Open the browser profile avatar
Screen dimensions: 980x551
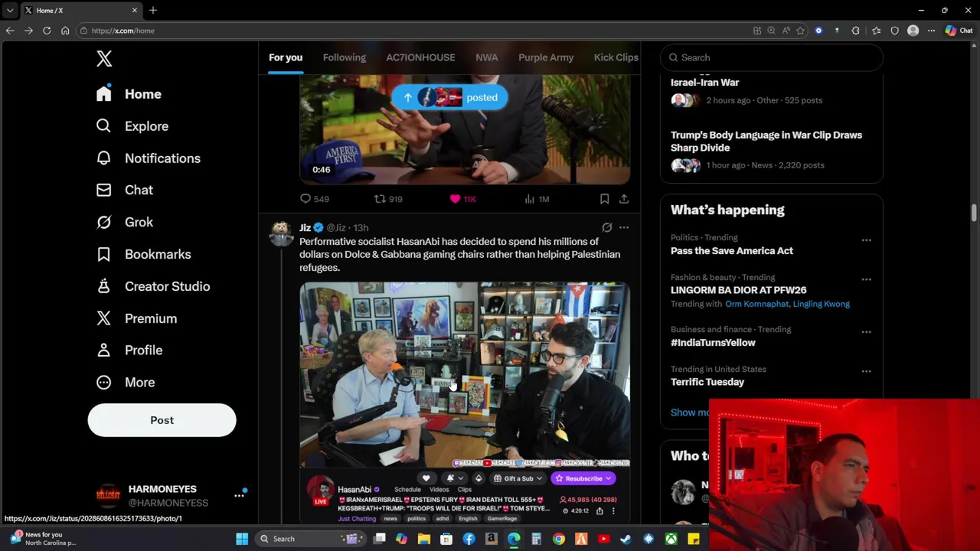[x=913, y=31]
